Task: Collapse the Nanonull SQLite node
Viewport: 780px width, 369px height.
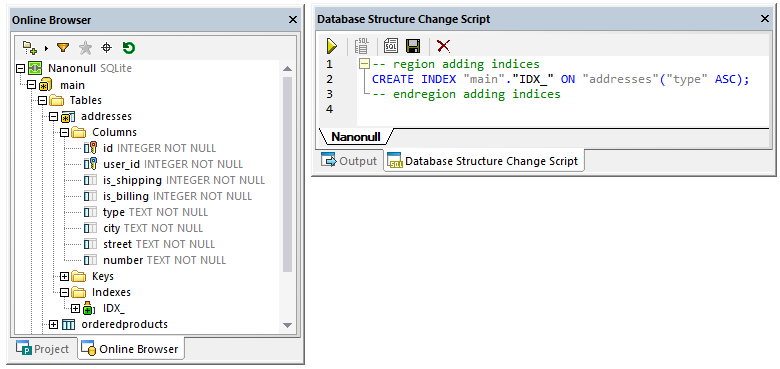Action: tap(21, 69)
